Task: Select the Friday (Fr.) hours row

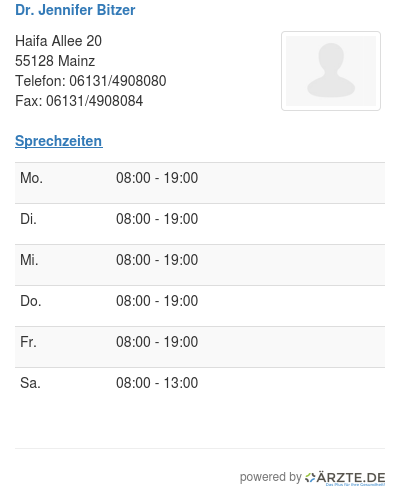Action: coord(200,347)
